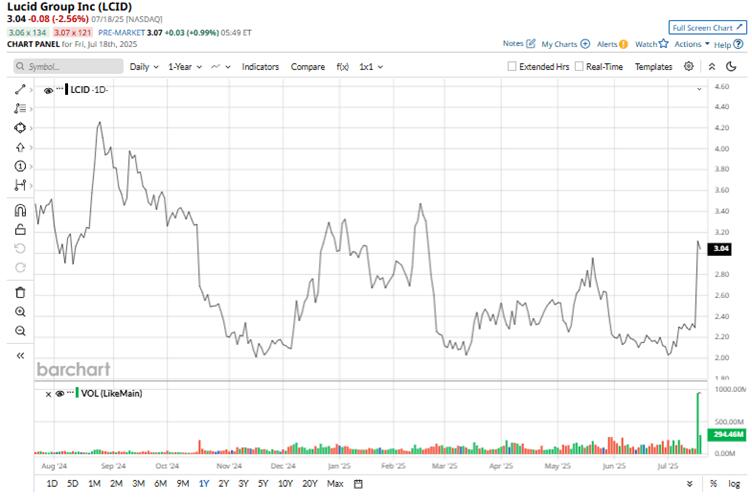The image size is (752, 503).
Task: Open the date range calendar picker
Action: 358,484
